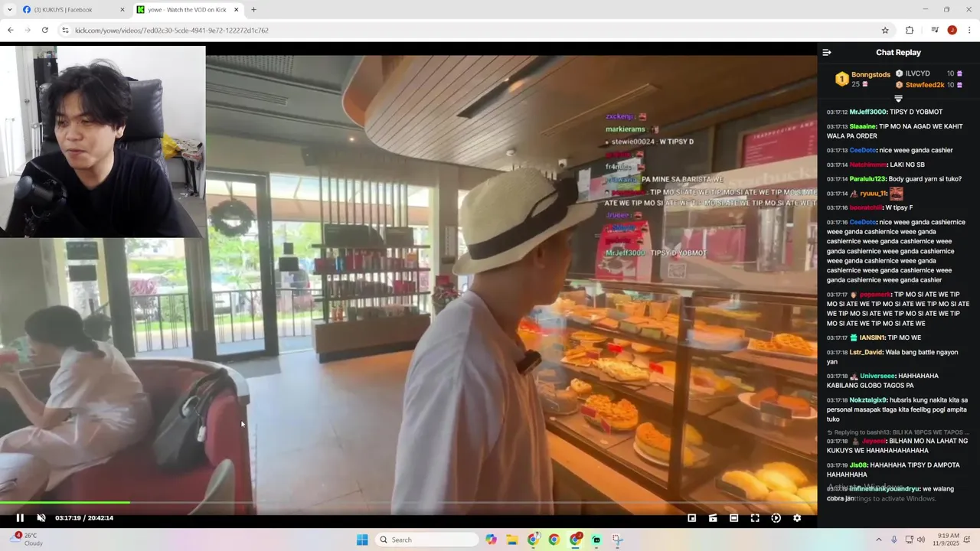This screenshot has height=551, width=980.
Task: Close the KUKUYS Facebook tab
Action: [x=122, y=10]
